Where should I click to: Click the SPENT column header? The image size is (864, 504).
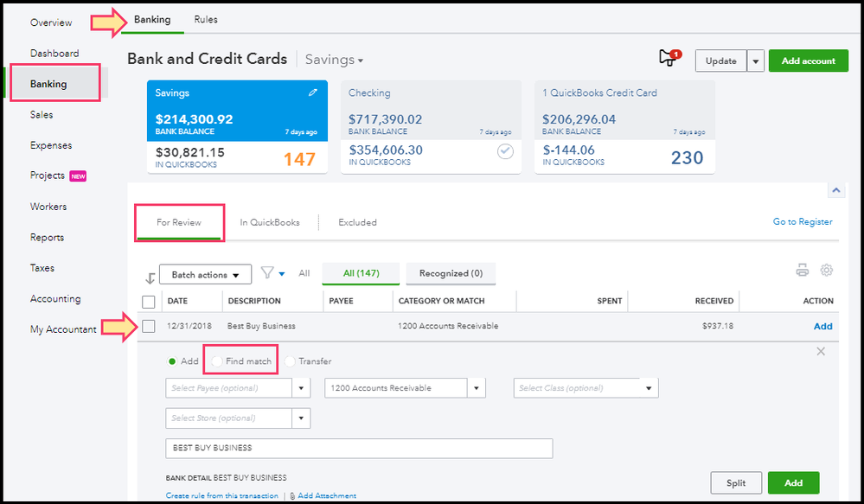(610, 301)
